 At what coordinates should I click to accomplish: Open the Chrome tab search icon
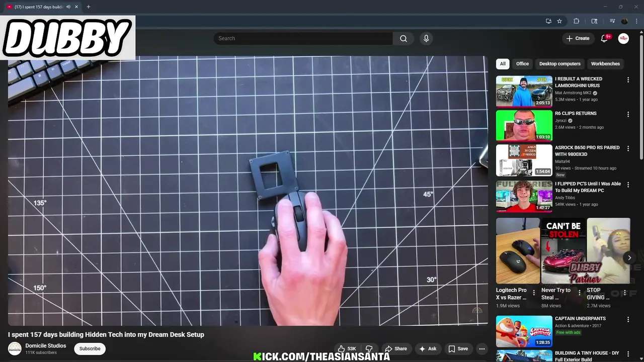594,21
